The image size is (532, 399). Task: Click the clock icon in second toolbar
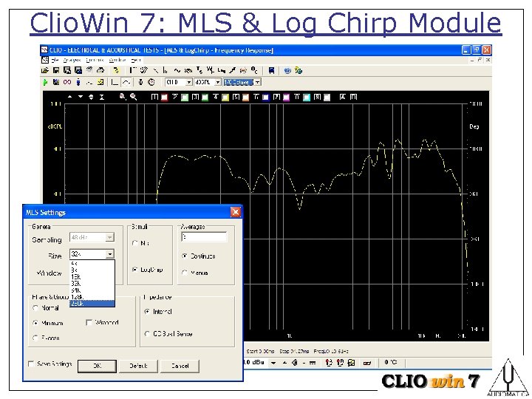151,82
